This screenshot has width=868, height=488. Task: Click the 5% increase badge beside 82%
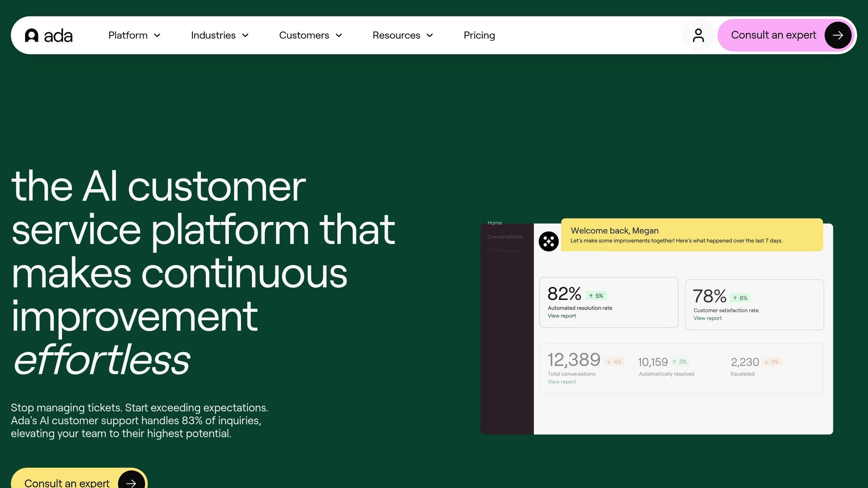click(x=596, y=296)
